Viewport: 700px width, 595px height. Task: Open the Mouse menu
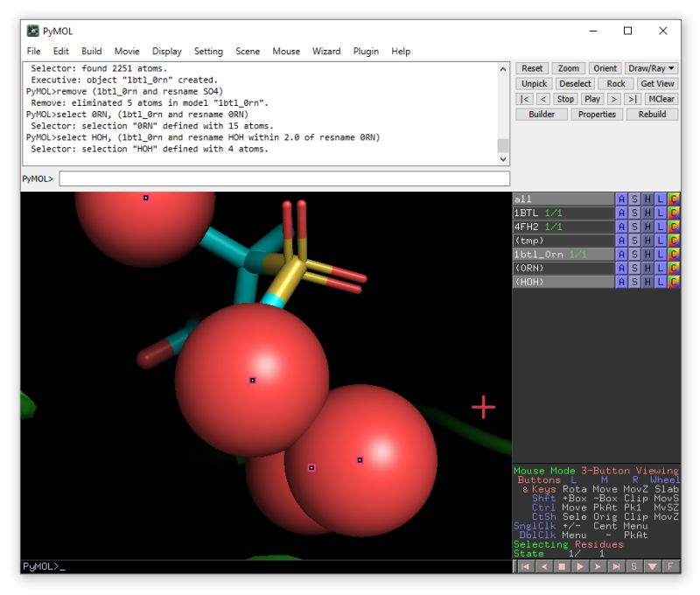286,52
